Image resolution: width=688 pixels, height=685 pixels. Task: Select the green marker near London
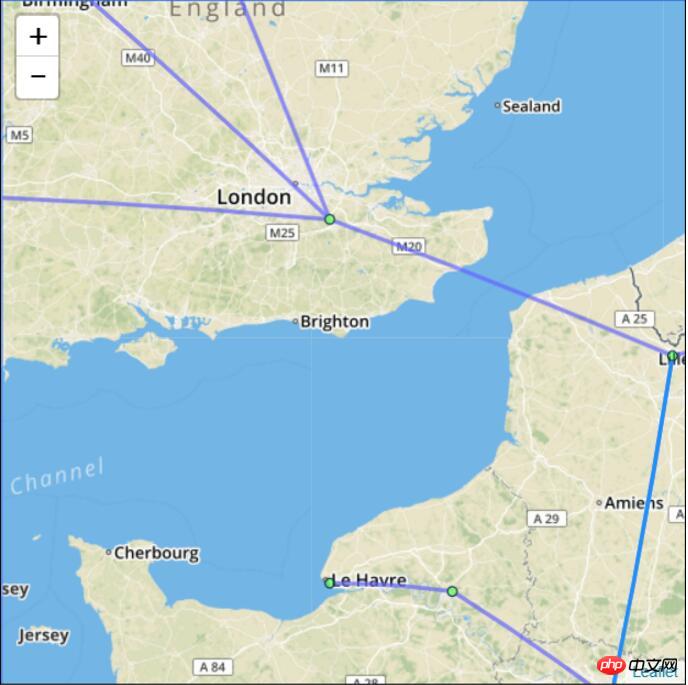point(330,219)
